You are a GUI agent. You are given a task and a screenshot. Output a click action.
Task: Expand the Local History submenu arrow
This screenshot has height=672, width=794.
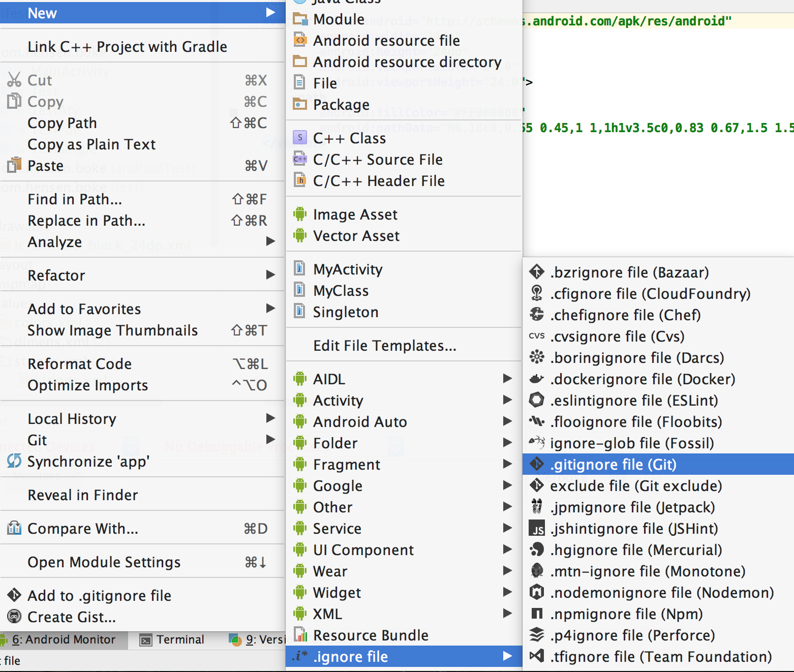pyautogui.click(x=270, y=418)
